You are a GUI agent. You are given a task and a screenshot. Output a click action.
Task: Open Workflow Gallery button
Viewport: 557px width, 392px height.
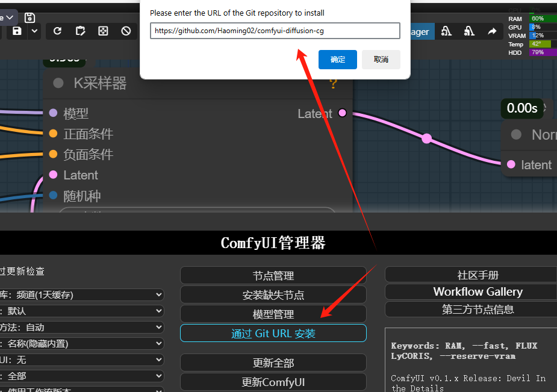point(471,292)
